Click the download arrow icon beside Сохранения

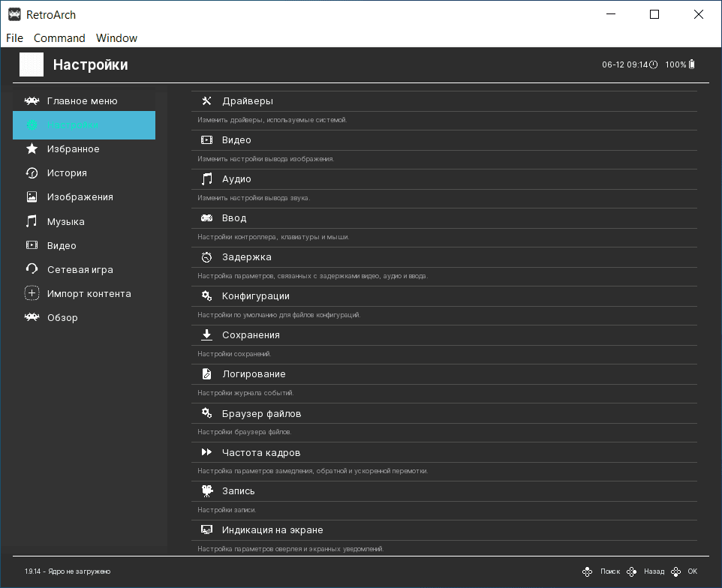[207, 335]
